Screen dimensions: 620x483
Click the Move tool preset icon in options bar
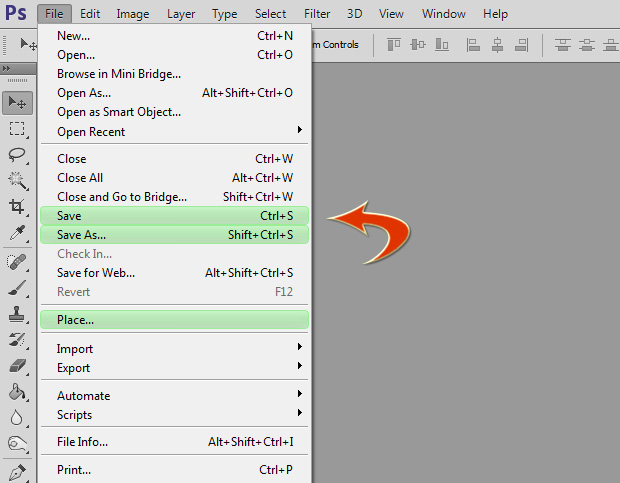(28, 44)
